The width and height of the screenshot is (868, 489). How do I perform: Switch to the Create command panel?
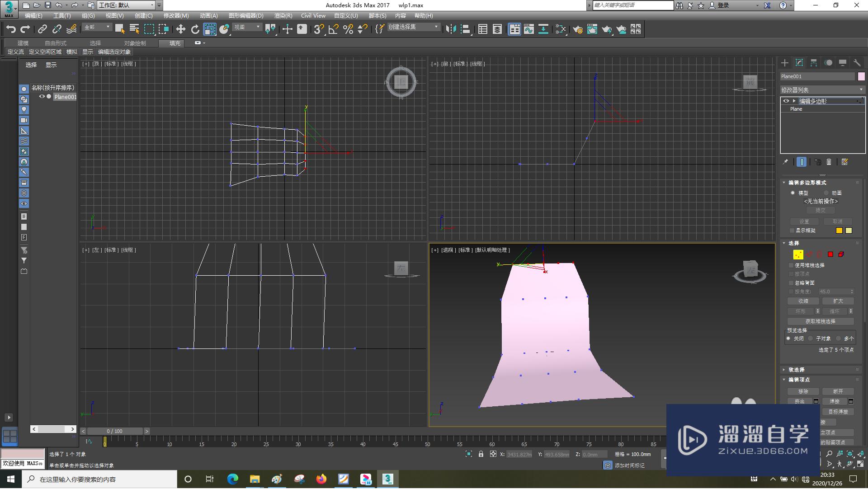tap(785, 63)
